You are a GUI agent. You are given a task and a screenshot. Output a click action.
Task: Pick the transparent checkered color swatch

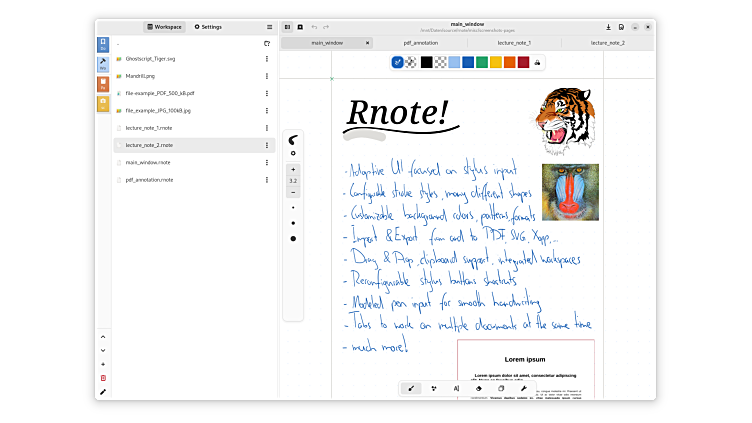[440, 62]
